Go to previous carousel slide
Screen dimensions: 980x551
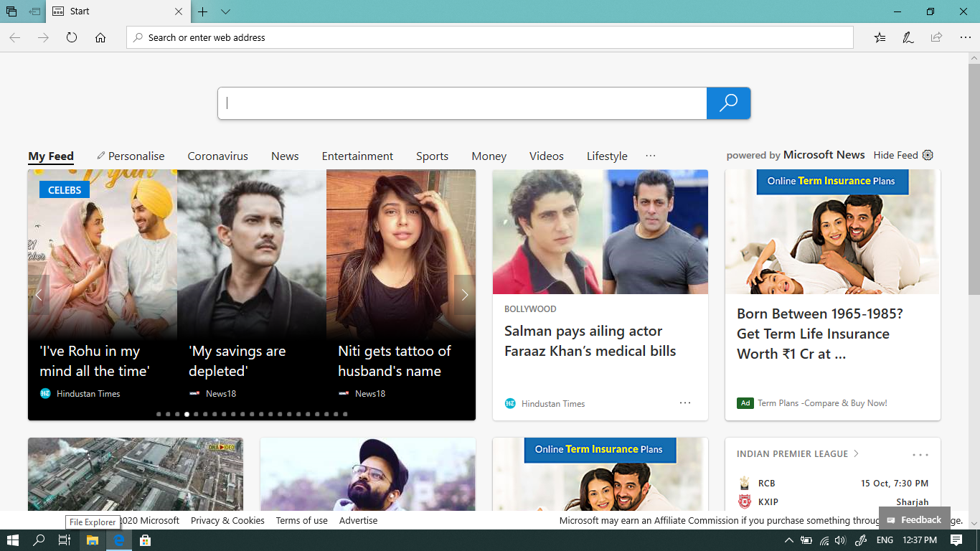(x=39, y=295)
